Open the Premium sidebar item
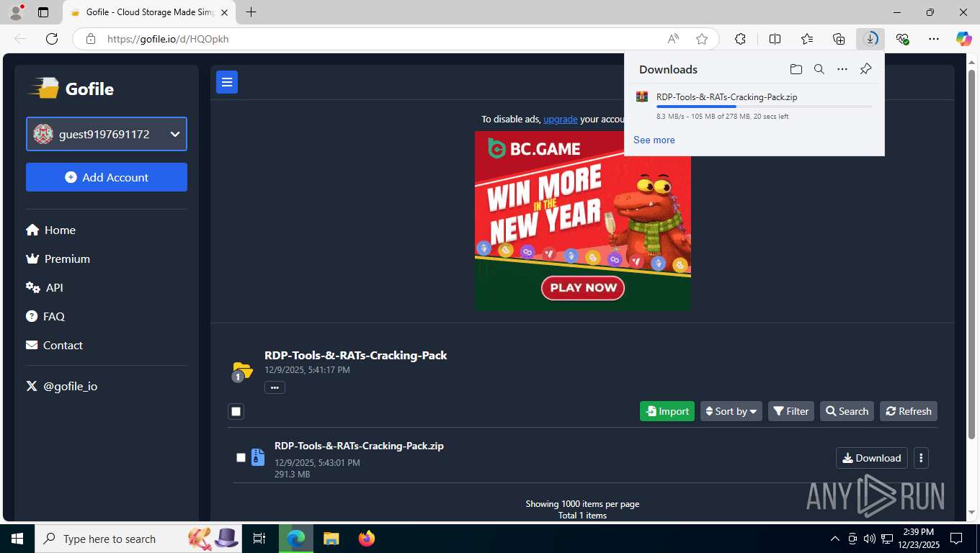Image resolution: width=980 pixels, height=553 pixels. click(x=58, y=258)
